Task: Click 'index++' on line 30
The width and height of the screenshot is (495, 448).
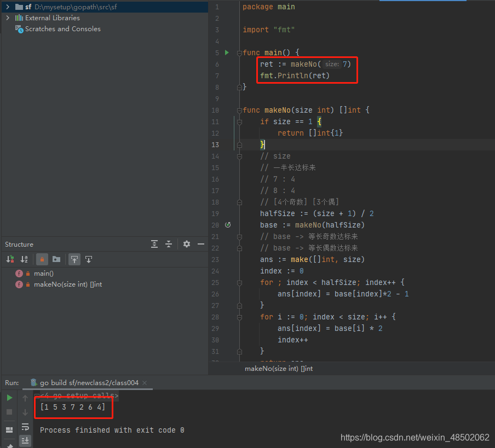Action: [x=292, y=340]
